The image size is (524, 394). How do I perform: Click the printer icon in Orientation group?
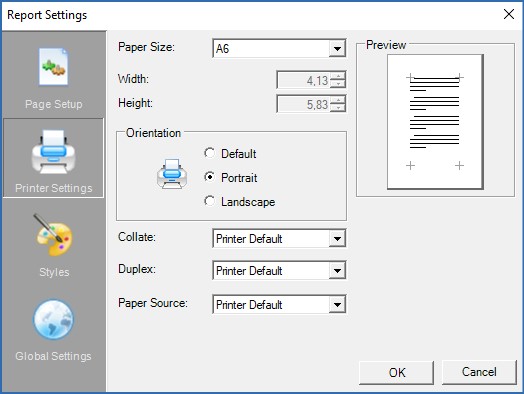[x=172, y=174]
